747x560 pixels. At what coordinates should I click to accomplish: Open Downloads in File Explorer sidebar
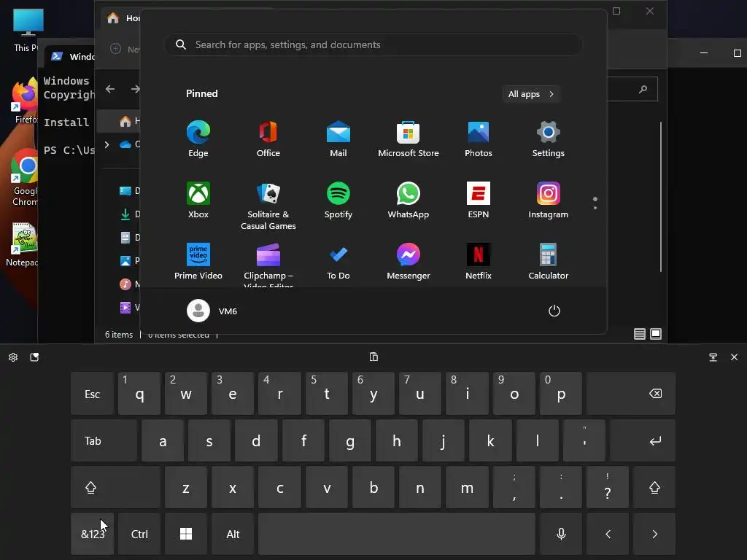tap(128, 214)
